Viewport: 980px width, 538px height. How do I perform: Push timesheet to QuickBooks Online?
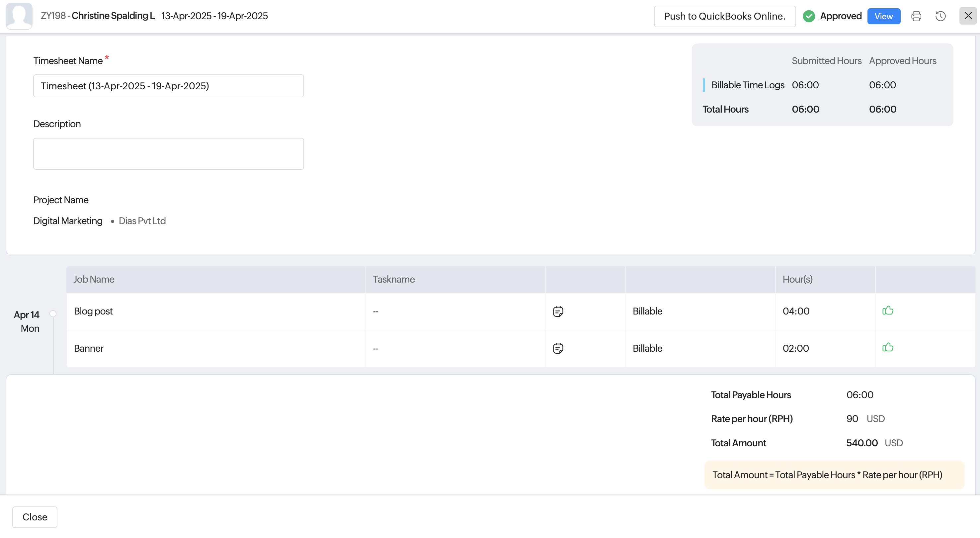coord(724,16)
